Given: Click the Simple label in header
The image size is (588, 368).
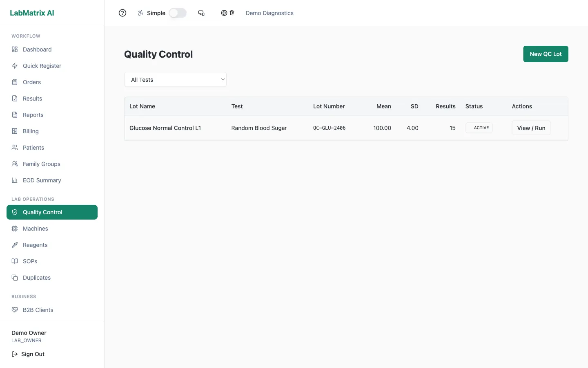Looking at the screenshot, I should point(156,13).
